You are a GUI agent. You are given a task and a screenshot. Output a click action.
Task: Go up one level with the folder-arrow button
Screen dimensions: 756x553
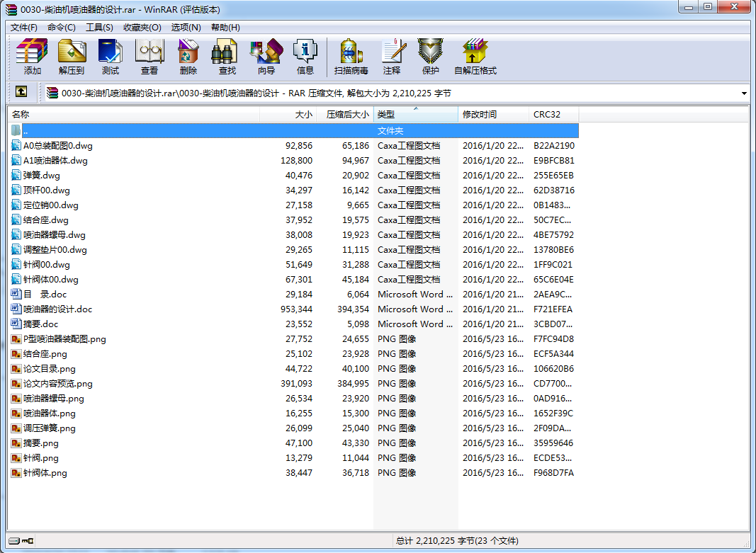[21, 92]
